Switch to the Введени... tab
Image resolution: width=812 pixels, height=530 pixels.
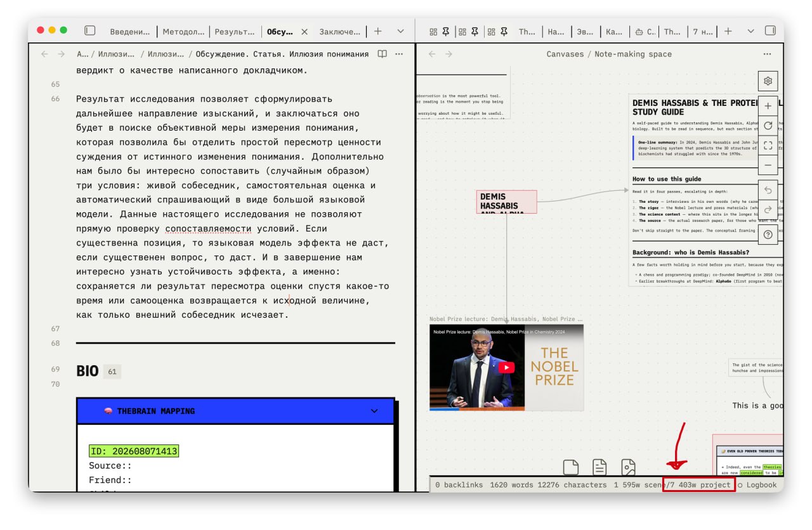(x=130, y=31)
